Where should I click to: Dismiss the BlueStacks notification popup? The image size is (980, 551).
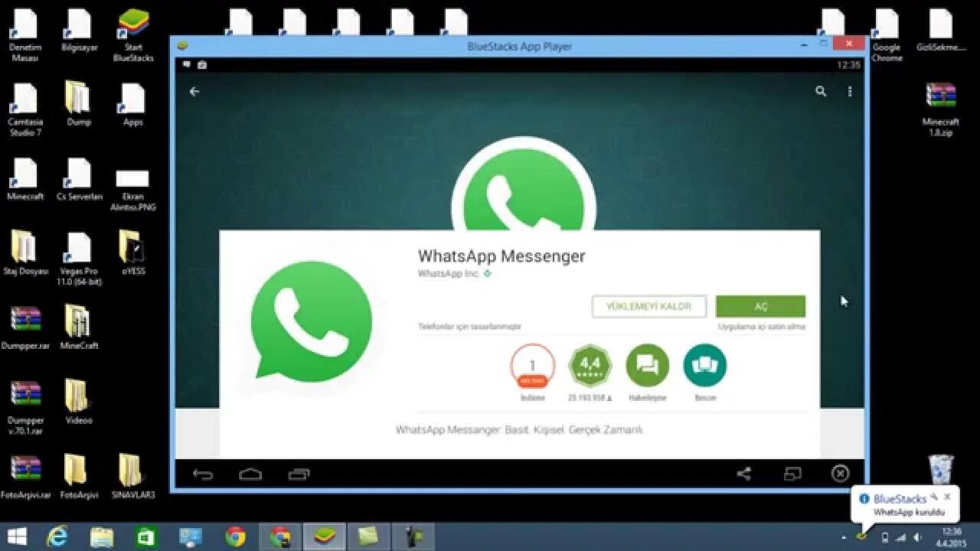(x=947, y=497)
